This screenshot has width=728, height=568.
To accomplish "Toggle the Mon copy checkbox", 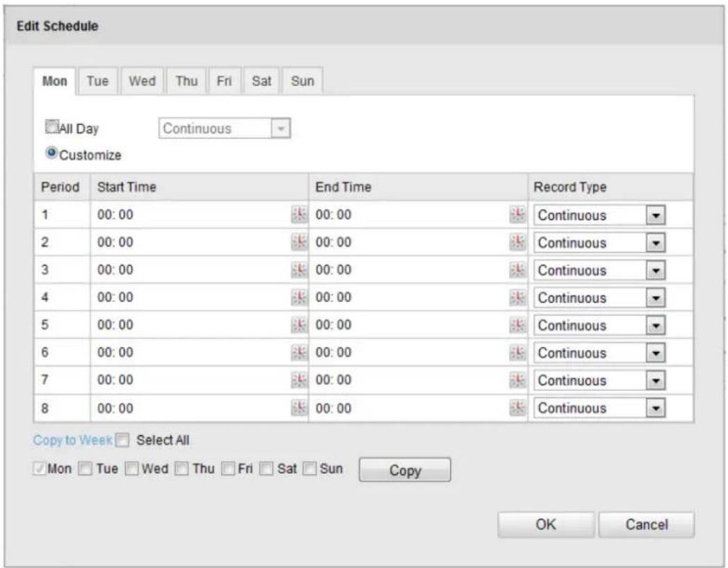I will tap(39, 469).
